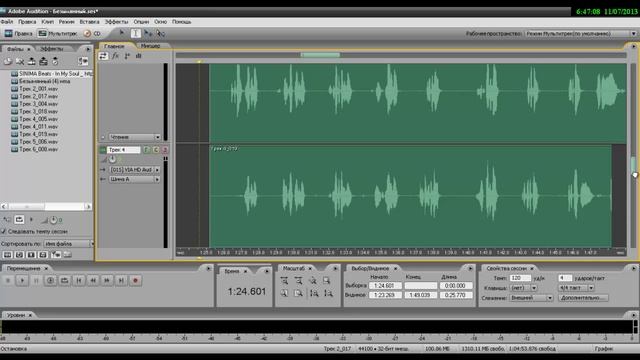Open the VIA HD Audio input dropdown
640x360 pixels.
[x=135, y=169]
